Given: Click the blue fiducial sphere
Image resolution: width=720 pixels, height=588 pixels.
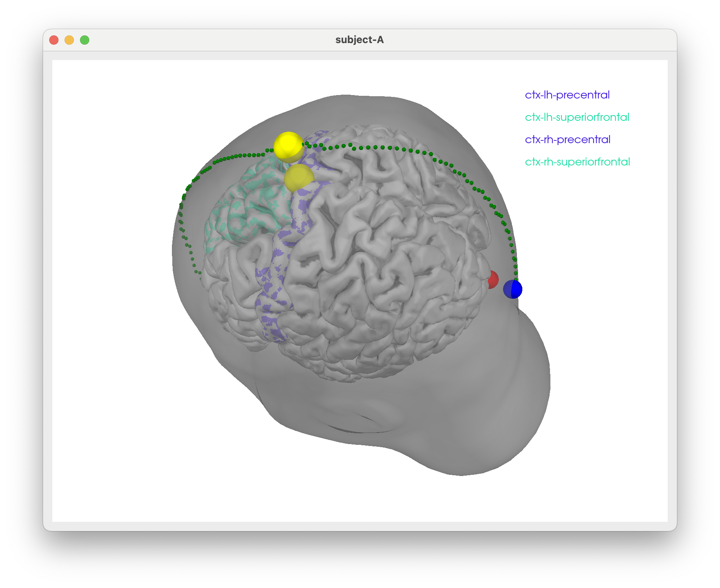Looking at the screenshot, I should point(513,289).
